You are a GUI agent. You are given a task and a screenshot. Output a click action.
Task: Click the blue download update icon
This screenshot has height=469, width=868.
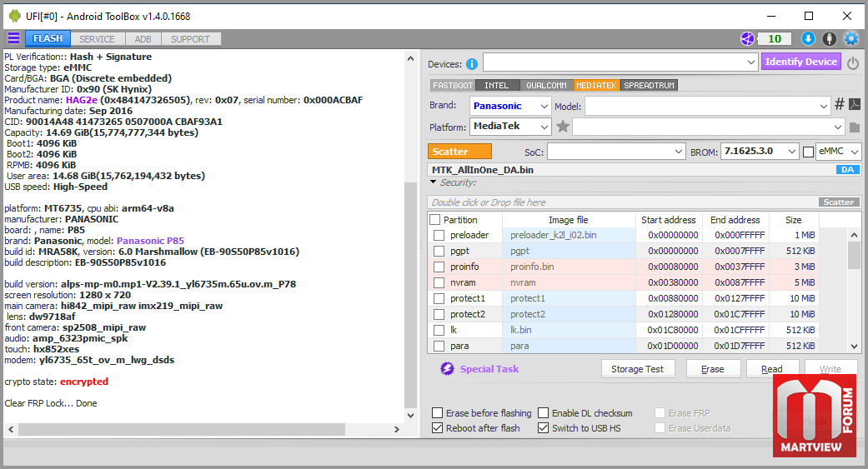coord(808,38)
